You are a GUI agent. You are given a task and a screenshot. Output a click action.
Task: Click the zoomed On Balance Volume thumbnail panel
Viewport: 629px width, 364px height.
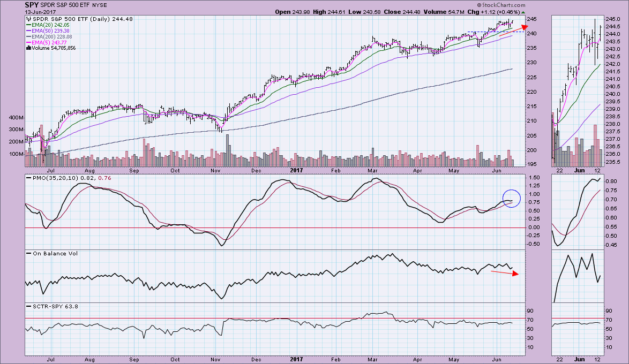tap(577, 276)
